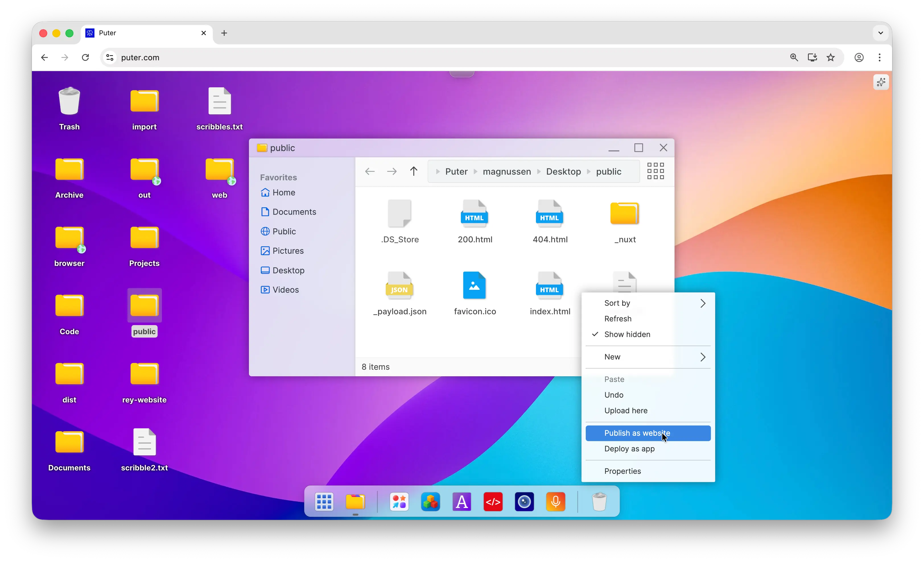Open the app launcher grid in the dock

pos(324,502)
